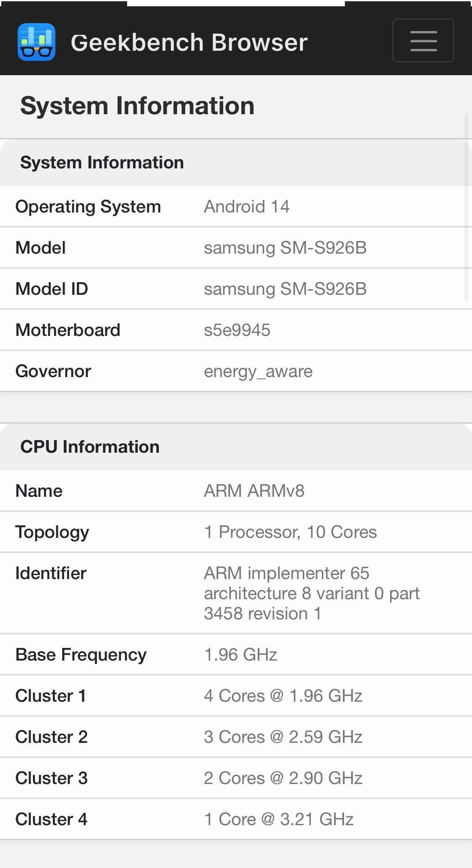Viewport: 472px width, 868px height.
Task: Select the Identifier label
Action: (51, 573)
